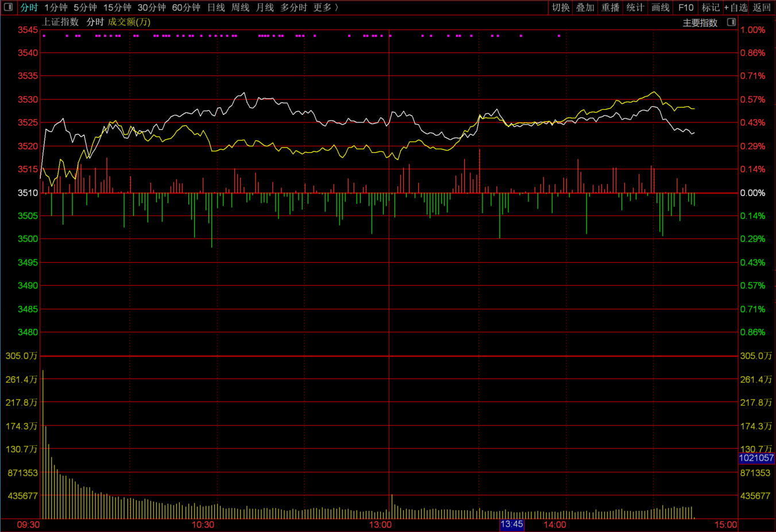Screen dimensions: 776x532
Task: Click the 上证指数 title label
Action: 60,22
